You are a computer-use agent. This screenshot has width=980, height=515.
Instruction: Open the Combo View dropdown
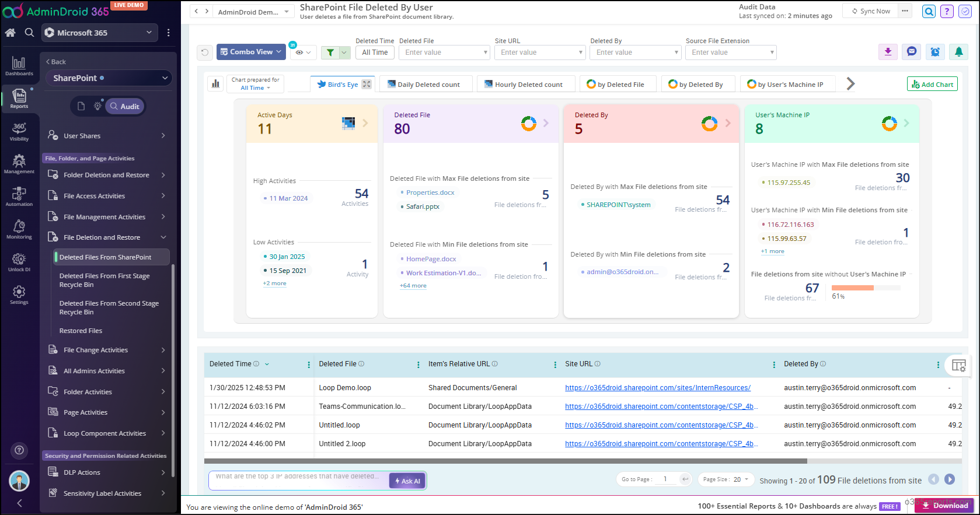(251, 52)
